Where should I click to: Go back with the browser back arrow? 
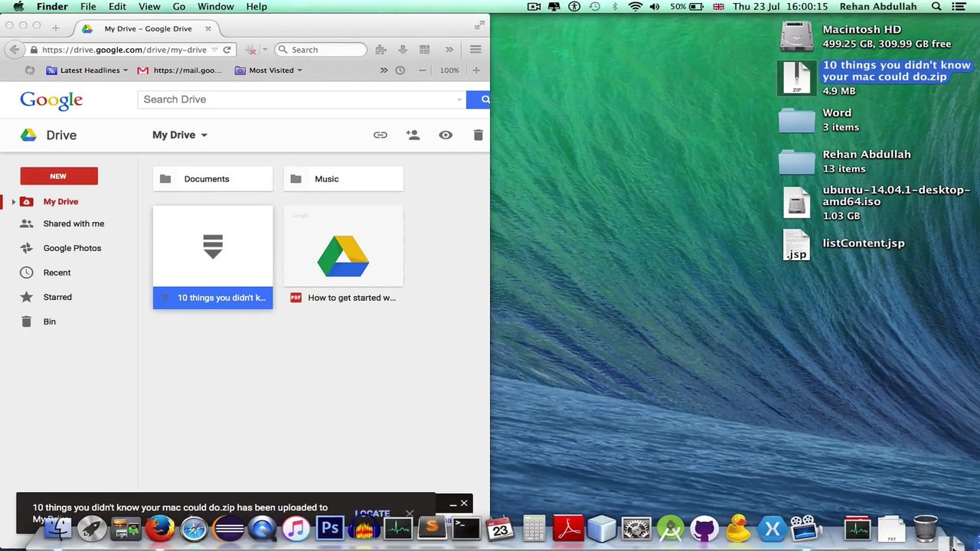point(15,50)
